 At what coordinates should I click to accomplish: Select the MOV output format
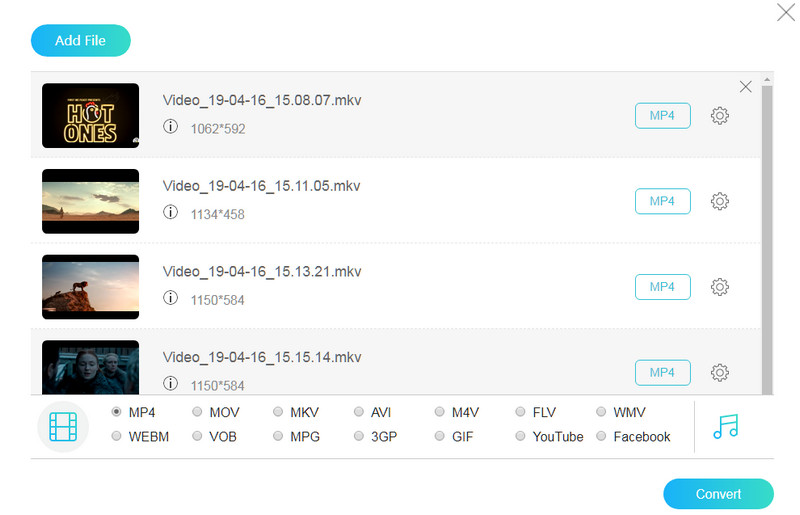click(198, 412)
